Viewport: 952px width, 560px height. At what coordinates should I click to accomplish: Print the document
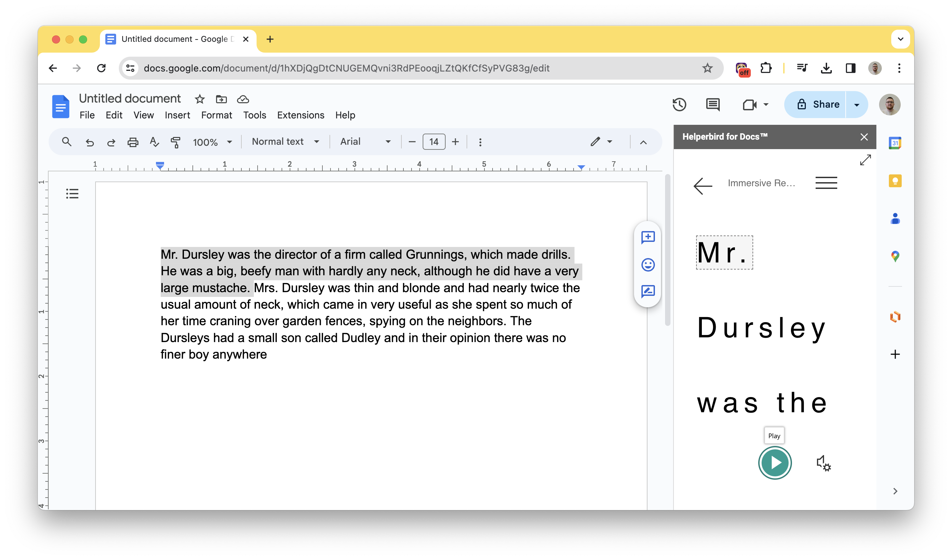(x=133, y=142)
